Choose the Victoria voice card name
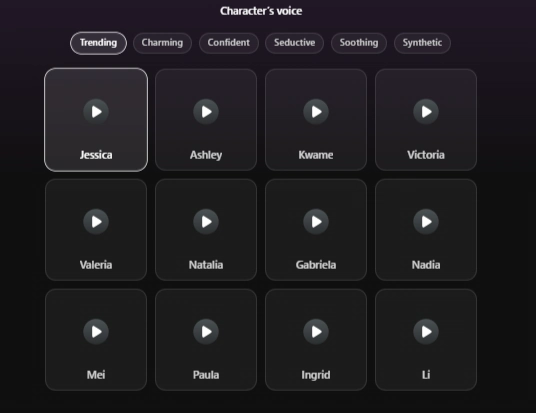 (x=426, y=155)
